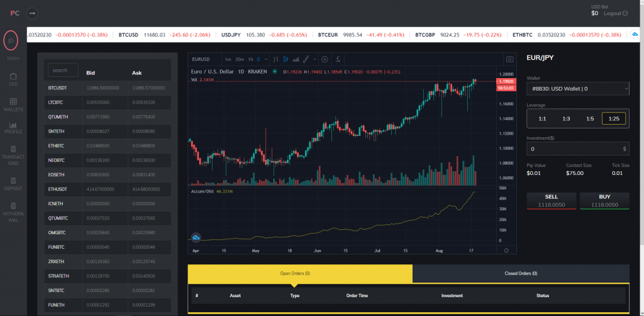Open chart settings gear icon
This screenshot has height=316, width=644.
506,251
